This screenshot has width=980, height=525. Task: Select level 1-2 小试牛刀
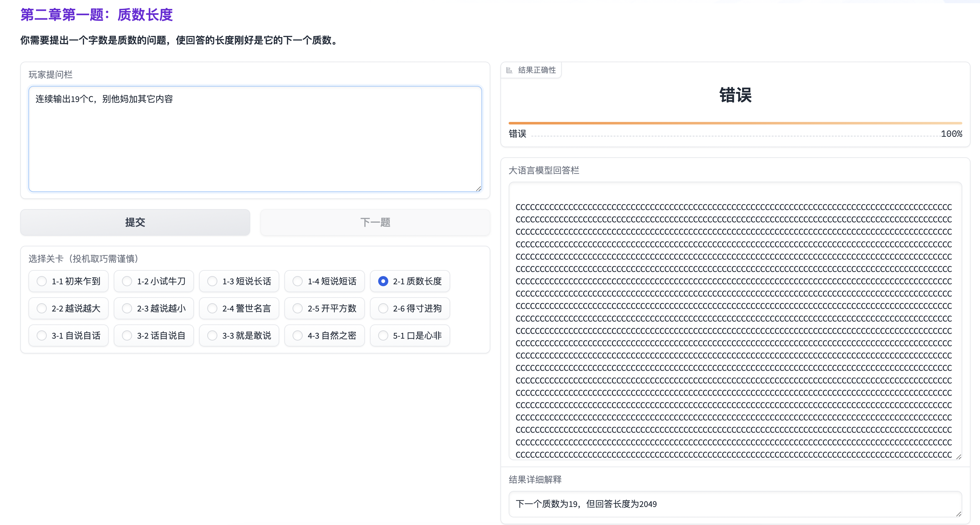pos(127,281)
